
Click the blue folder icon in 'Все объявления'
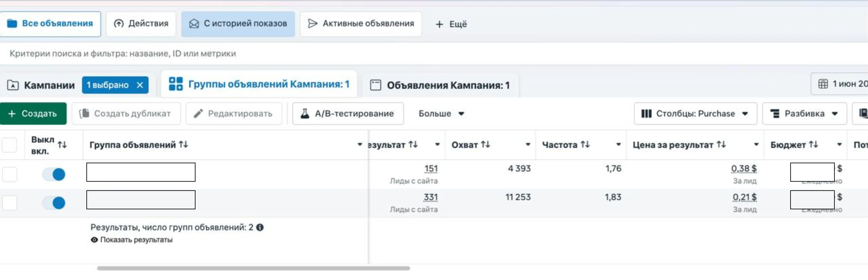click(12, 23)
